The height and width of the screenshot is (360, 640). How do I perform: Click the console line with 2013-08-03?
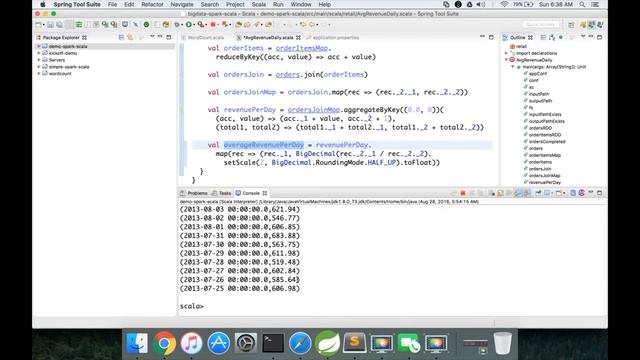tap(240, 209)
